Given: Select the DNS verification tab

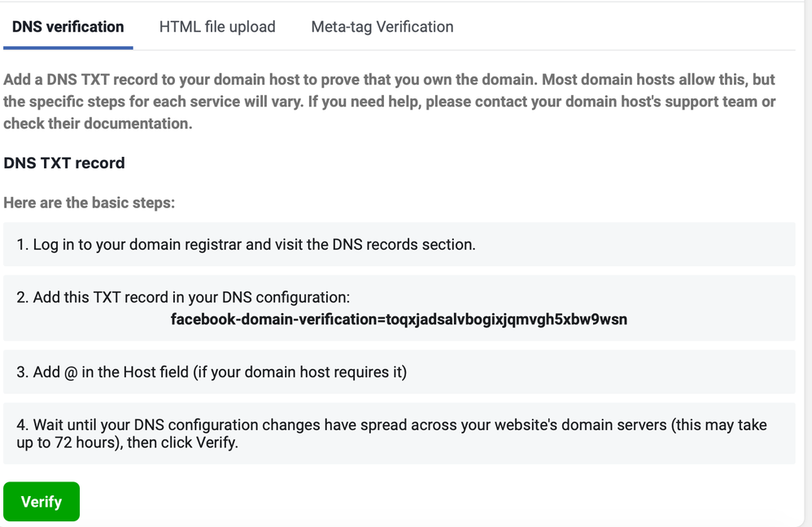Looking at the screenshot, I should click(68, 26).
